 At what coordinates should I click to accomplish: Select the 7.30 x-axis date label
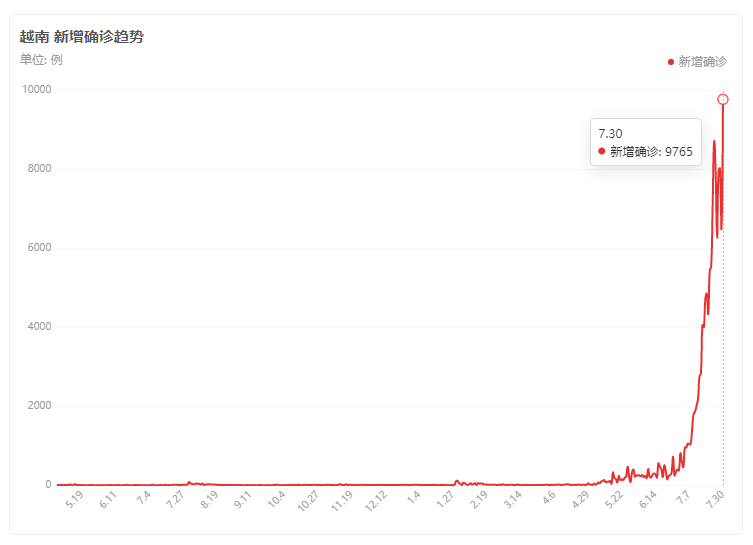(x=715, y=499)
